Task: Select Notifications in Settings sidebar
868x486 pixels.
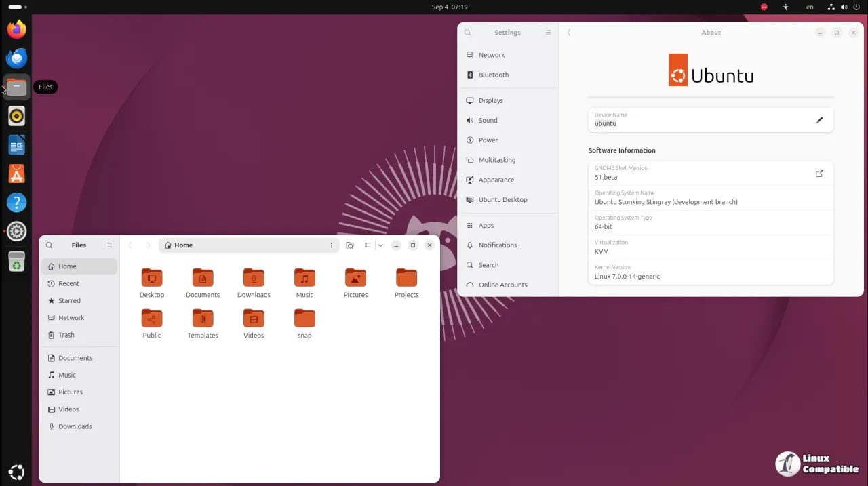Action: click(x=509, y=245)
